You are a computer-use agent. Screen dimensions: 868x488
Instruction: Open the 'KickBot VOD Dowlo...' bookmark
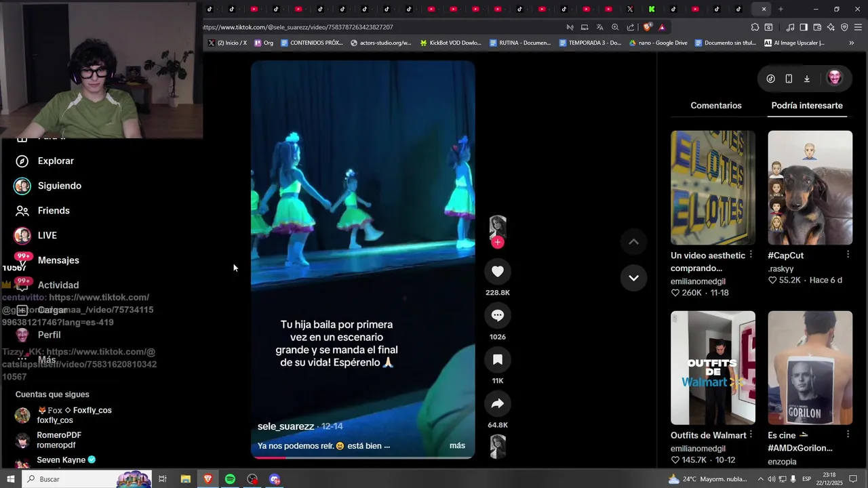(x=450, y=43)
